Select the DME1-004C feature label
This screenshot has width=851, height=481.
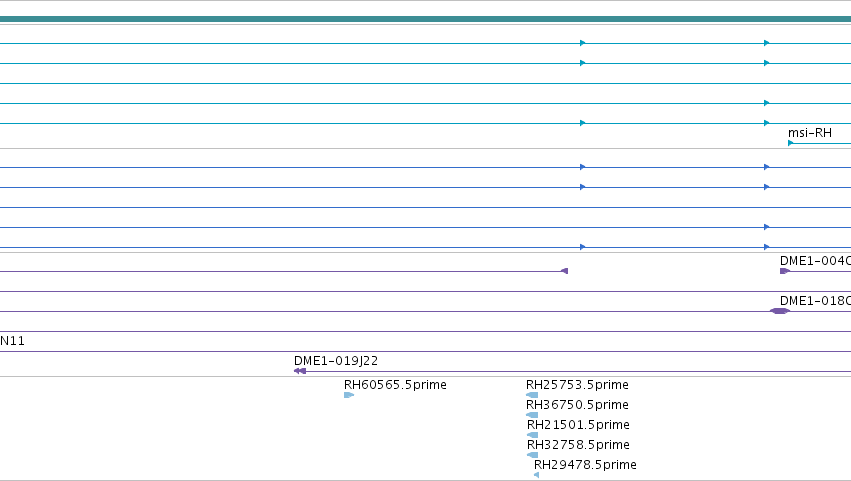click(815, 261)
